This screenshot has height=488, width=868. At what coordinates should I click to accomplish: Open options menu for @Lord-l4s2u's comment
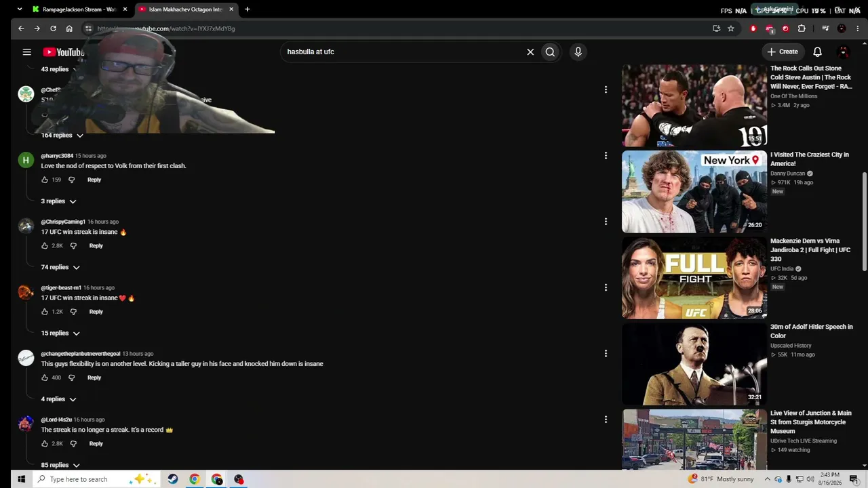point(606,419)
